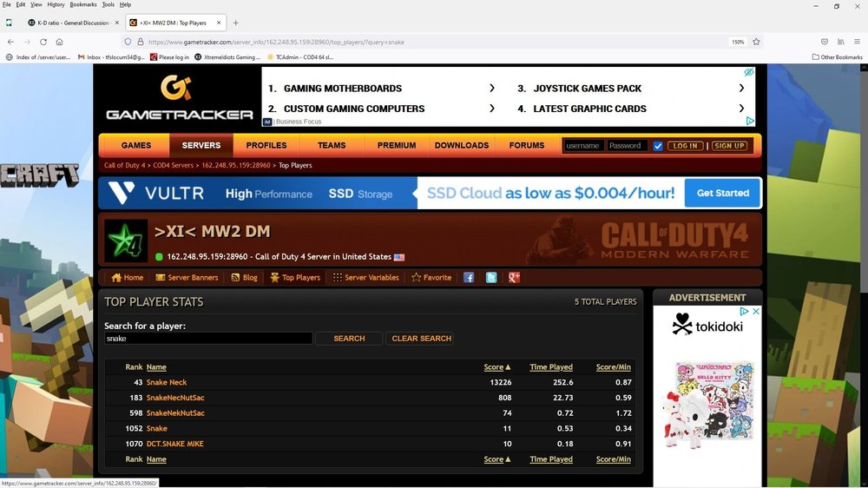The image size is (868, 488).
Task: Sort the table by Time Played header
Action: click(551, 367)
